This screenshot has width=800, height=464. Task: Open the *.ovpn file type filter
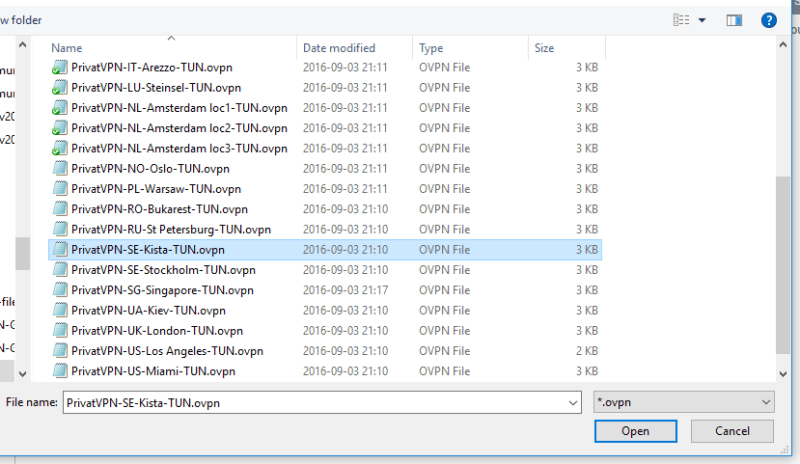click(683, 402)
